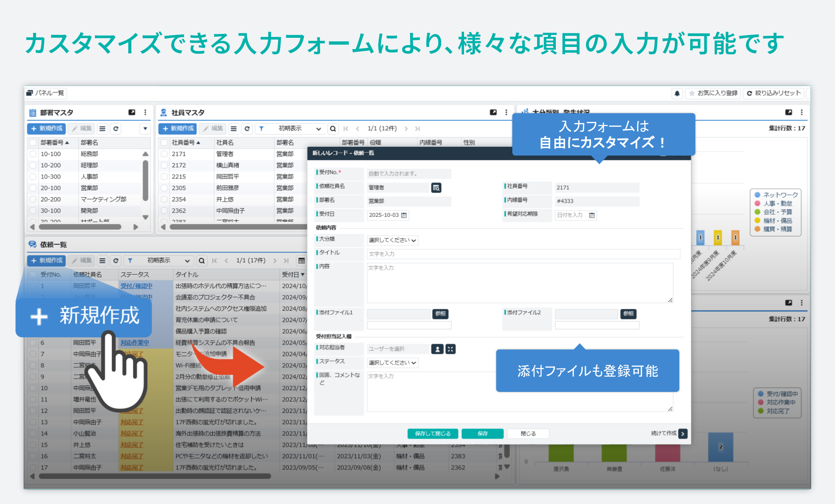Image resolution: width=835 pixels, height=504 pixels.
Task: Click the 受付/確認中 status link for 岡田哲平
Action: (136, 286)
